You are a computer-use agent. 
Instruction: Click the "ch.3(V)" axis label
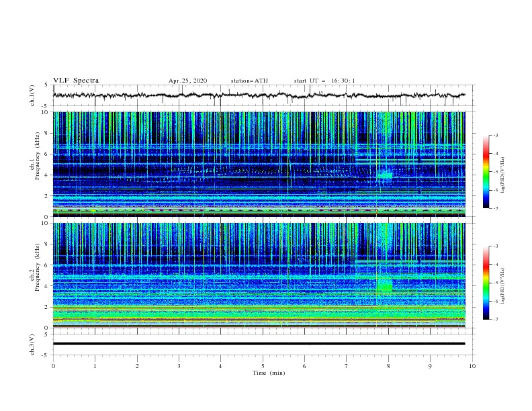coord(32,345)
